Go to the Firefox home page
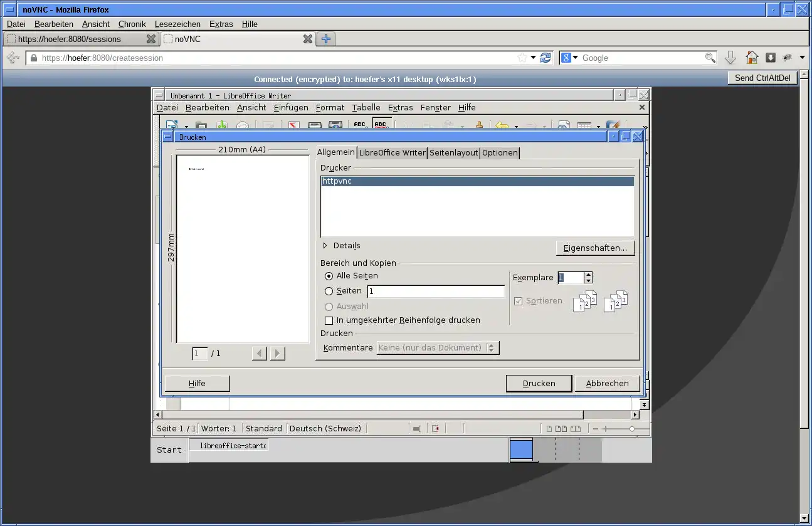Viewport: 812px width, 526px height. pos(752,58)
